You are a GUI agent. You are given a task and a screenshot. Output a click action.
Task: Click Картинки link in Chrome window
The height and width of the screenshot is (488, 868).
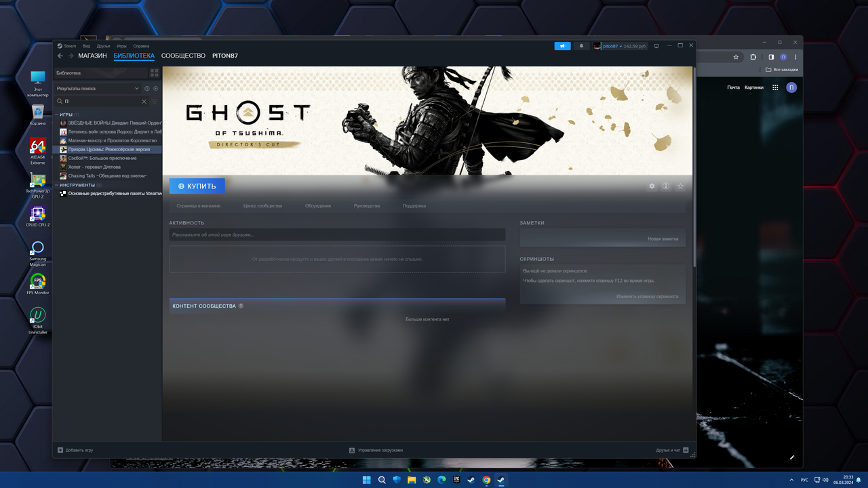(x=753, y=87)
